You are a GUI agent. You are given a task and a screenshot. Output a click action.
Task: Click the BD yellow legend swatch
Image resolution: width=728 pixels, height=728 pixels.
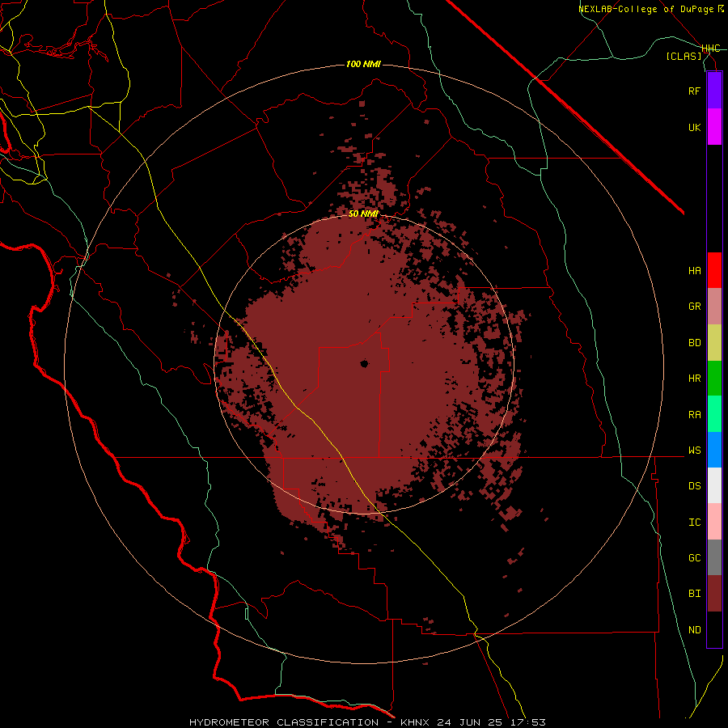pos(714,343)
